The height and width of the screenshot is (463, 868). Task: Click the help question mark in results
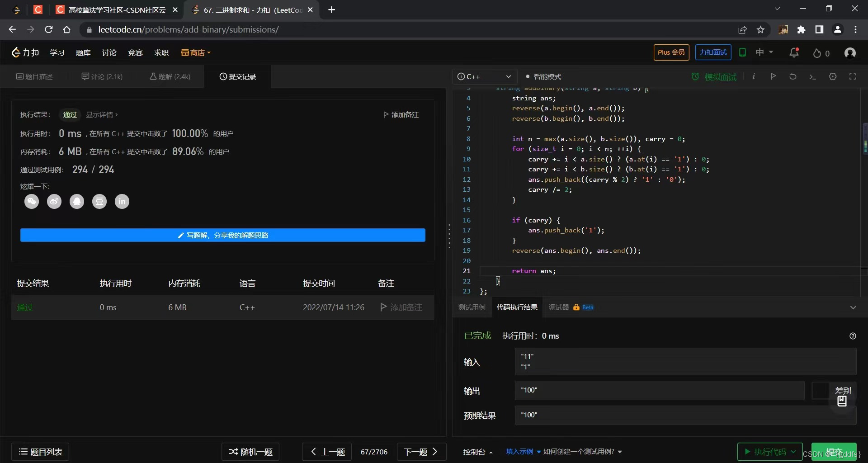(853, 336)
